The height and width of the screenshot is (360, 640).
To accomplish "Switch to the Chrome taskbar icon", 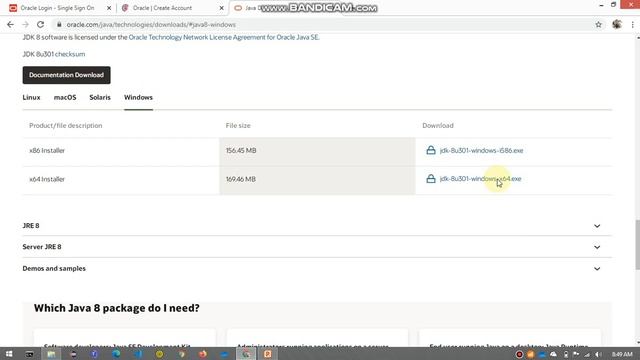I will (x=246, y=354).
